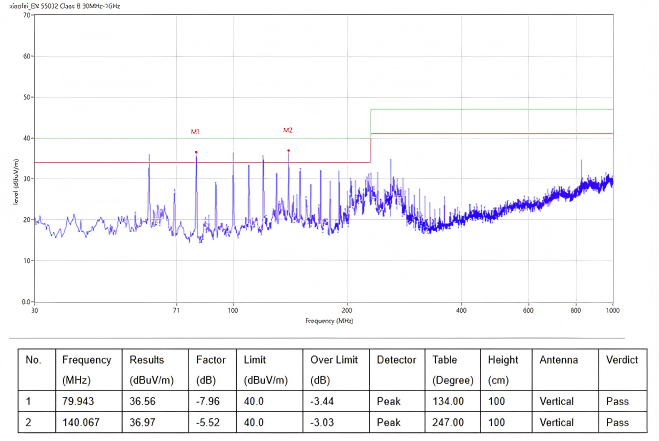Viewport: 659px width, 441px height.
Task: Click the Antenna column header
Action: coord(565,370)
